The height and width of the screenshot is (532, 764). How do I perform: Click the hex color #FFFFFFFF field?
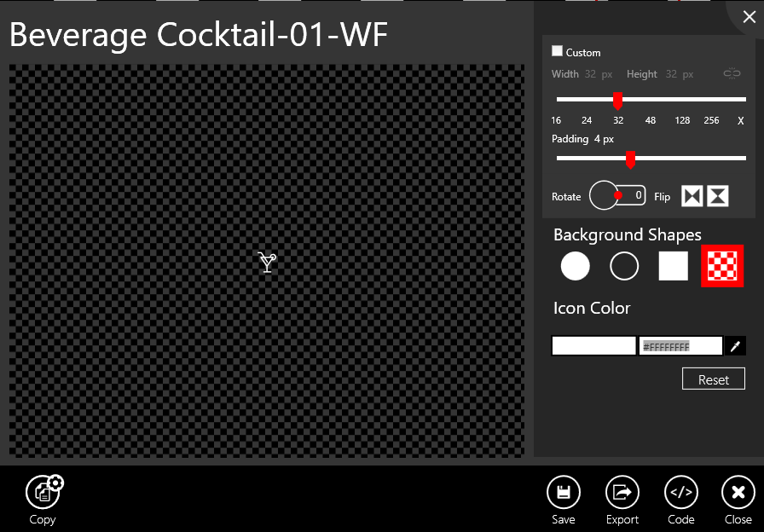click(680, 346)
